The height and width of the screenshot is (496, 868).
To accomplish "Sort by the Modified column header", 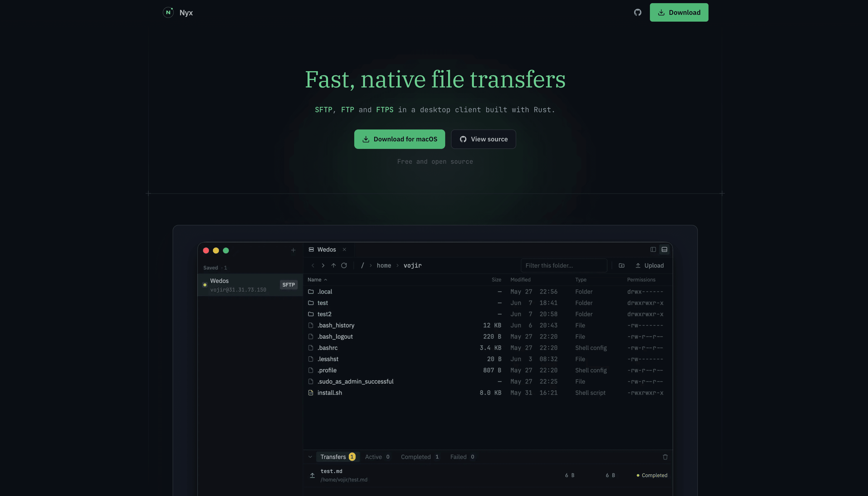I will tap(520, 280).
